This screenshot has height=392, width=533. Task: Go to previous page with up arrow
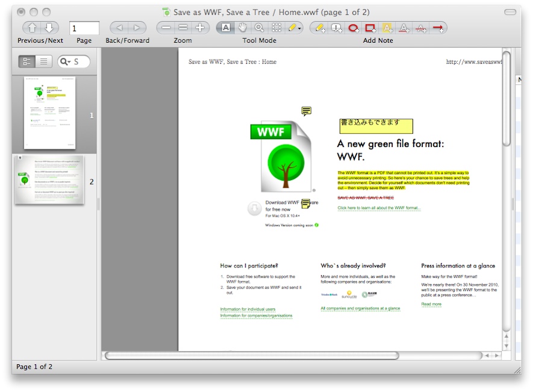pos(31,28)
